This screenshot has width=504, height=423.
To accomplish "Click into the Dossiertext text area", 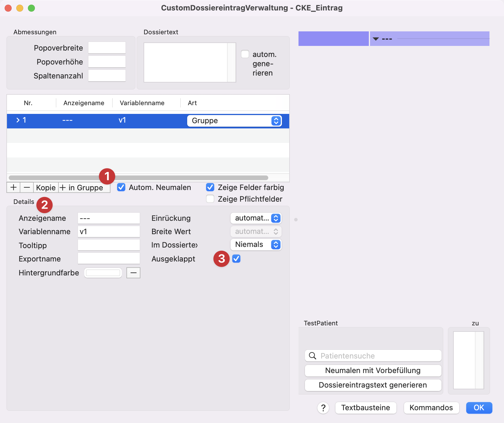I will point(186,62).
